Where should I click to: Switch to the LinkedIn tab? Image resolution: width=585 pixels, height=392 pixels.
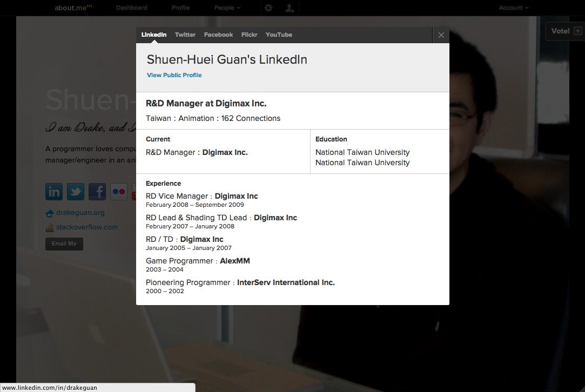(154, 35)
